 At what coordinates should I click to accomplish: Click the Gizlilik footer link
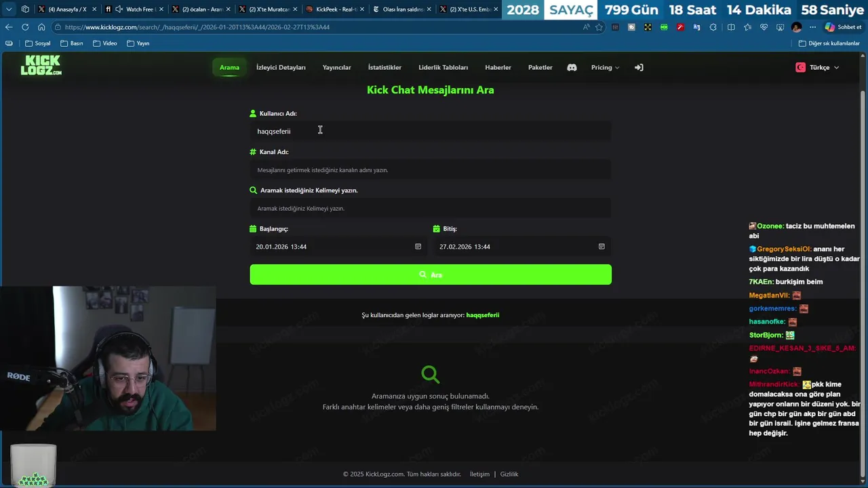coord(509,474)
